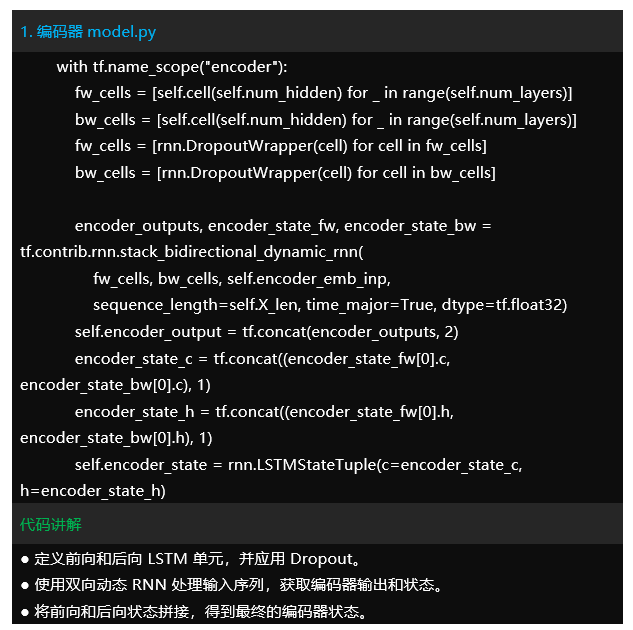Screen dimensions: 633x630
Task: Click the "encoder_state_bw[0].c), 1)" line
Action: [116, 384]
